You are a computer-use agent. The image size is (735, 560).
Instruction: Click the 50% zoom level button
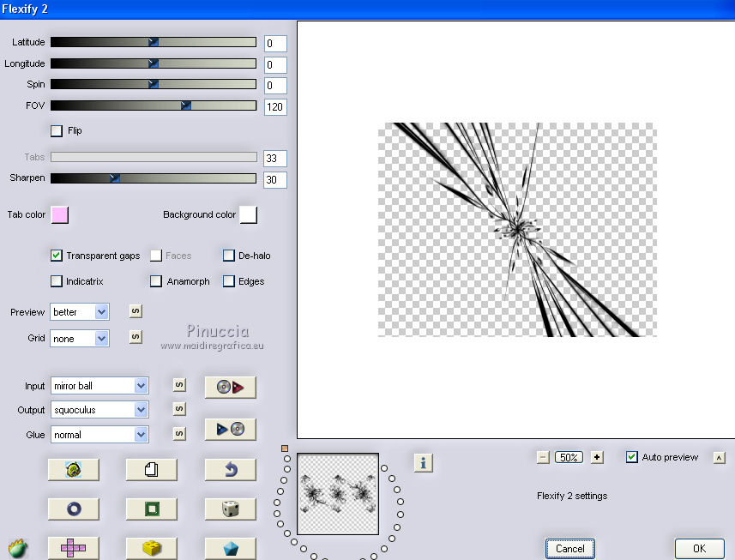(x=569, y=457)
